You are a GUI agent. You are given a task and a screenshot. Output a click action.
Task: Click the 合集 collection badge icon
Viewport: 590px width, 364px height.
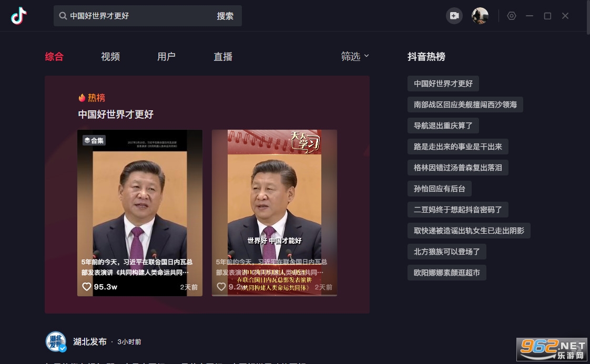pyautogui.click(x=94, y=140)
